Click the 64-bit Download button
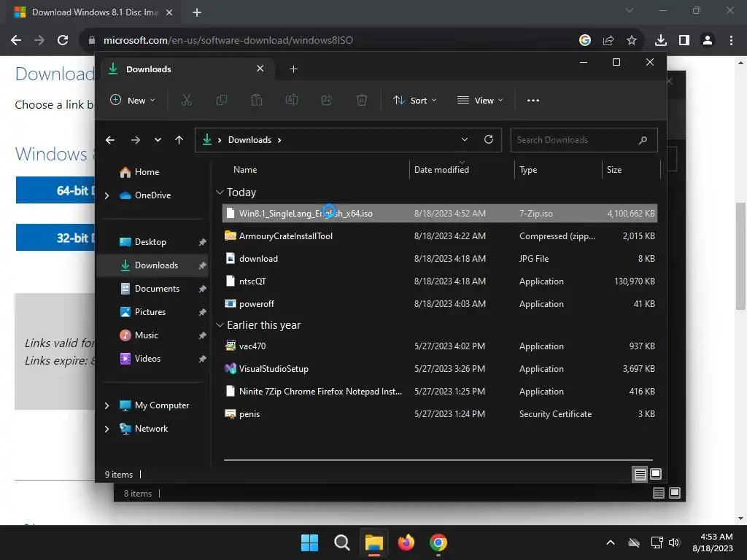Image resolution: width=747 pixels, height=560 pixels. 55,190
